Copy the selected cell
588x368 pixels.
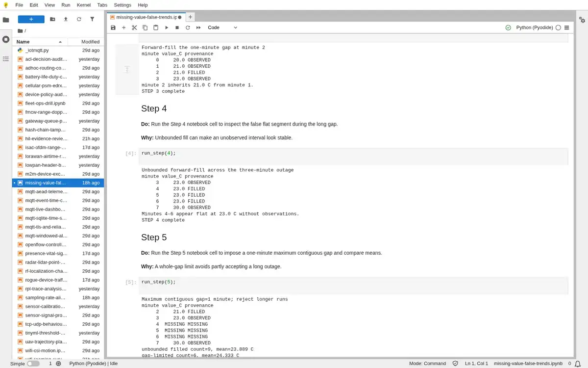click(x=145, y=27)
